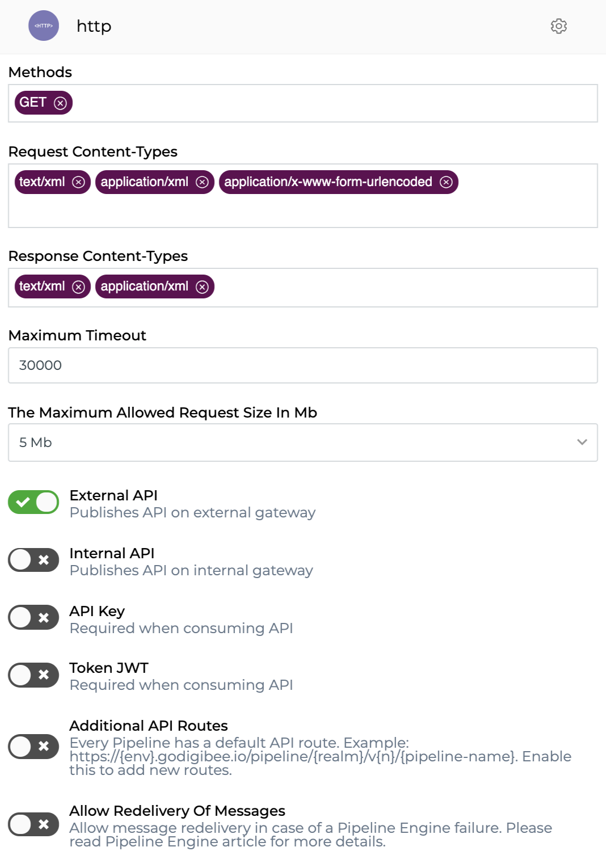Remove text/xml from Response Content-Types
The height and width of the screenshot is (868, 606).
pos(79,287)
